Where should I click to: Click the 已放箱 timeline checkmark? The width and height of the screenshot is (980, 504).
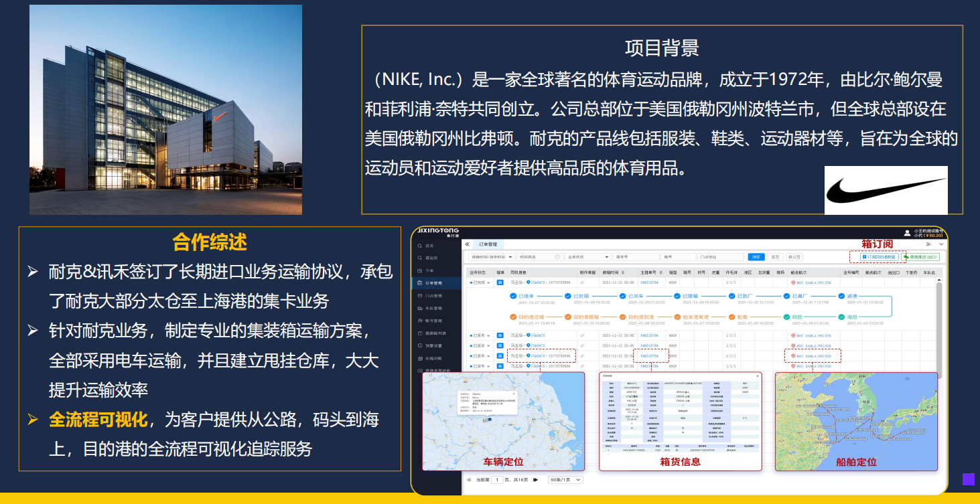tap(568, 296)
